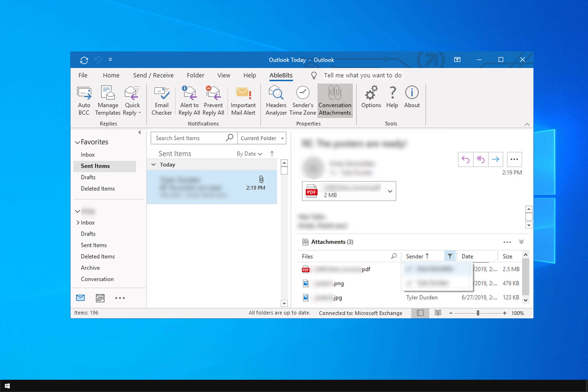Open the AbleBits Help question mark
The height and width of the screenshot is (392, 588).
(x=392, y=97)
